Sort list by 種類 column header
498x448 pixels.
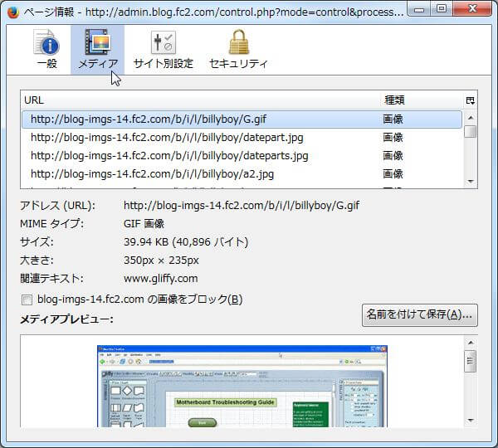(x=422, y=100)
